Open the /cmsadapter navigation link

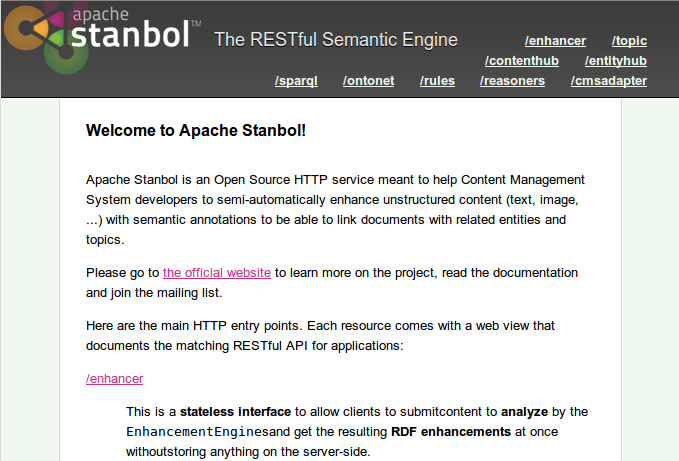click(x=608, y=81)
